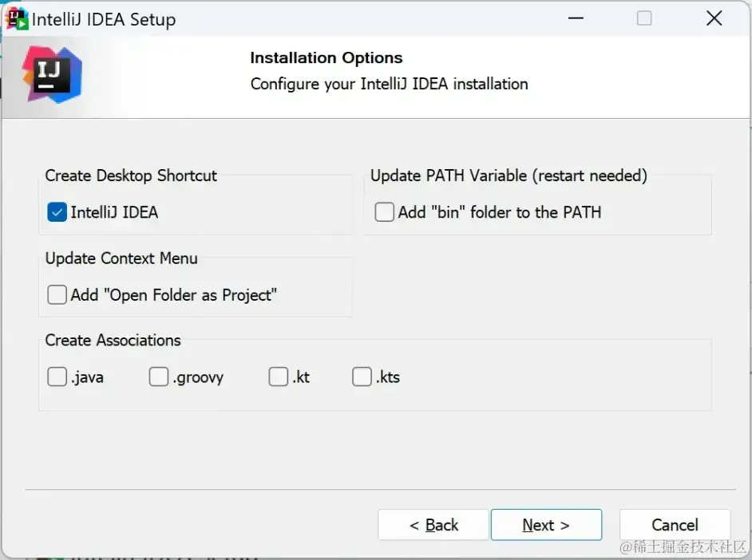Click the disabled maximize window button
The image size is (752, 560).
(644, 18)
